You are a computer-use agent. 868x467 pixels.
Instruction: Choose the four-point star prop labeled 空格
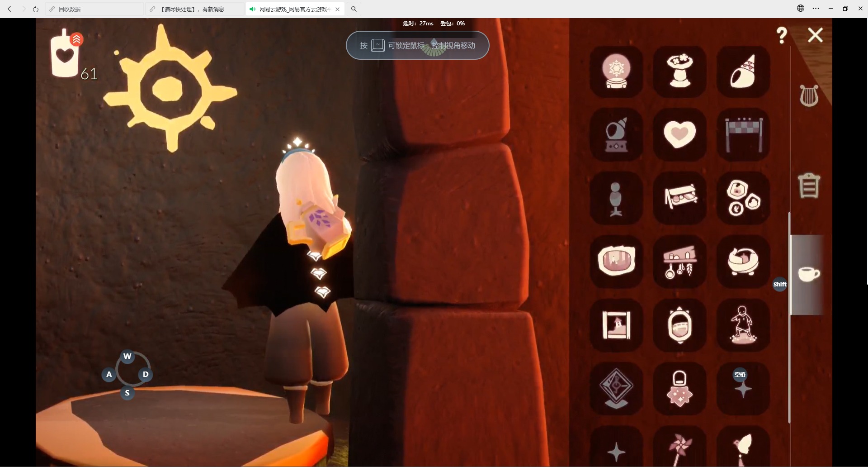[743, 388]
